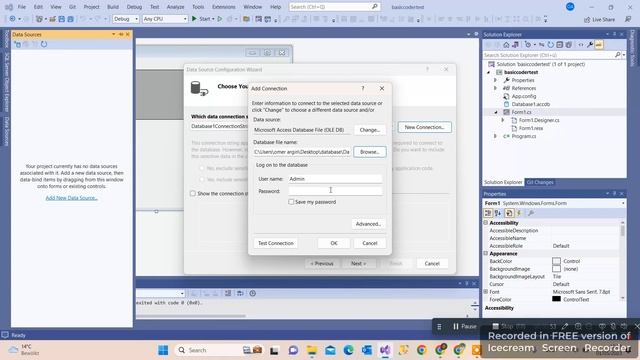Click the User name field
640x360 pixels.
pyautogui.click(x=335, y=179)
